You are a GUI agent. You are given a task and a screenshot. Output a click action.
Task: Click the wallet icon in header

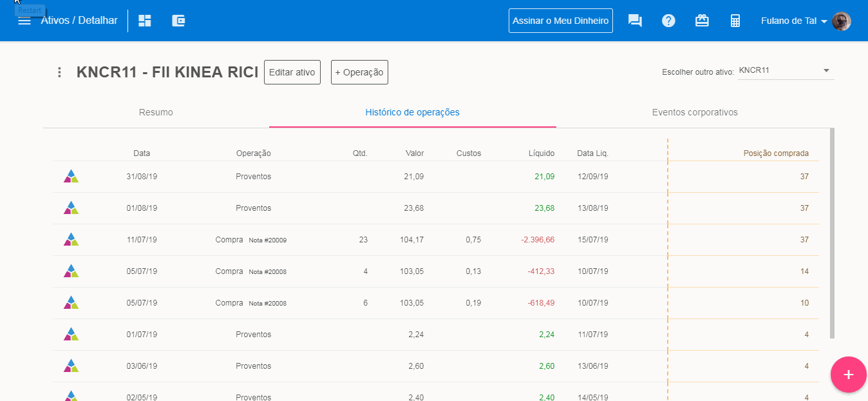(x=179, y=21)
